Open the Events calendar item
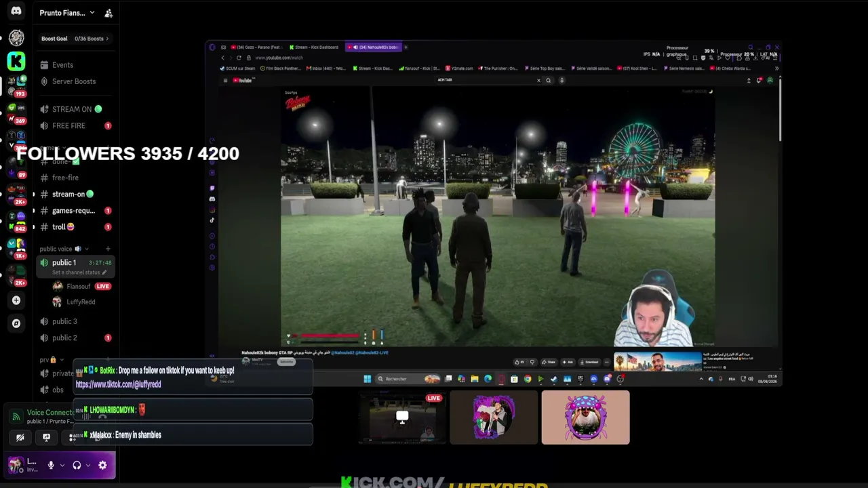Image resolution: width=868 pixels, height=488 pixels. coord(76,65)
